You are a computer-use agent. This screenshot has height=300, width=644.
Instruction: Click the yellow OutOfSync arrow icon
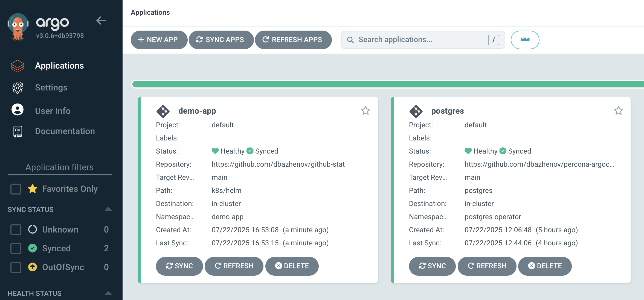[33, 267]
